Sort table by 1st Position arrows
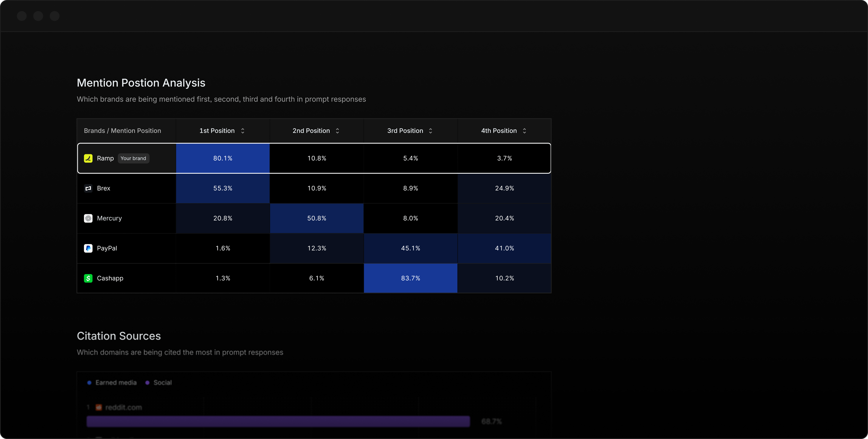 click(243, 131)
